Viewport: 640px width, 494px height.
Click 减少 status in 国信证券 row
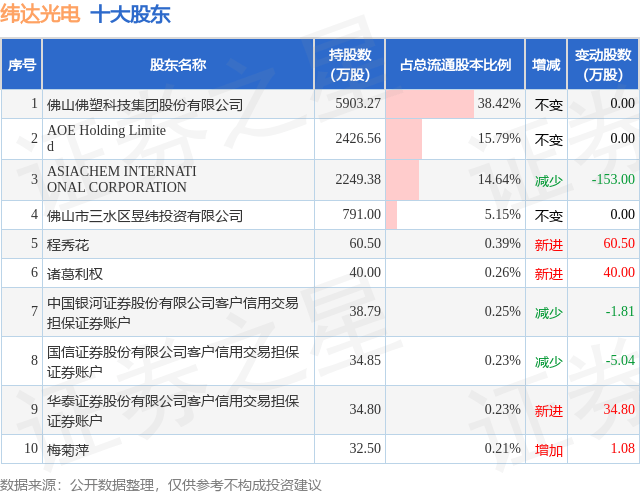549,362
